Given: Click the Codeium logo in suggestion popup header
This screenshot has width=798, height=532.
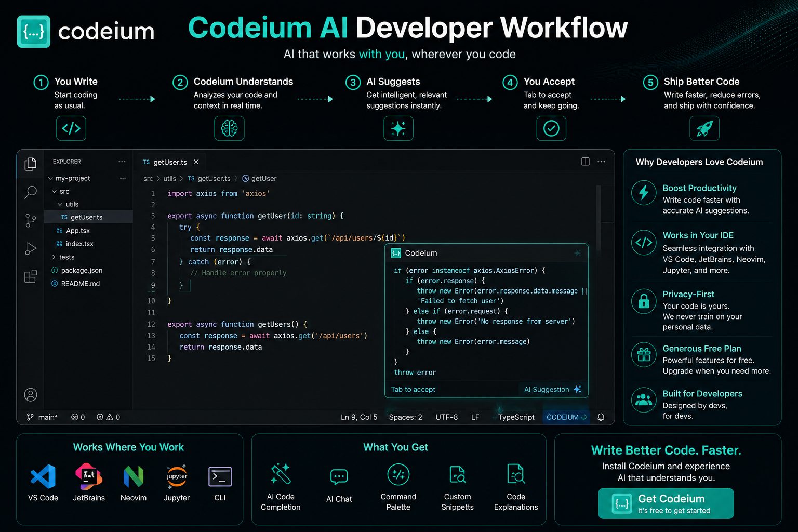Looking at the screenshot, I should 396,253.
